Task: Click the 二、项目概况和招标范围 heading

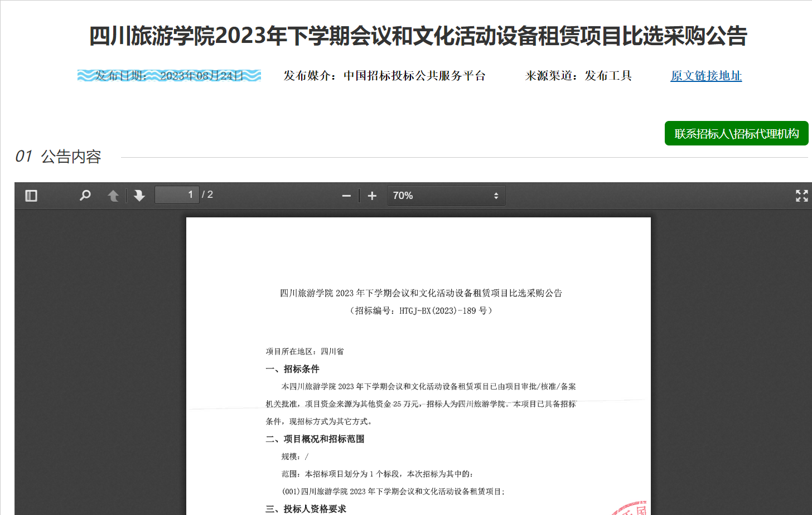Action: [x=315, y=439]
